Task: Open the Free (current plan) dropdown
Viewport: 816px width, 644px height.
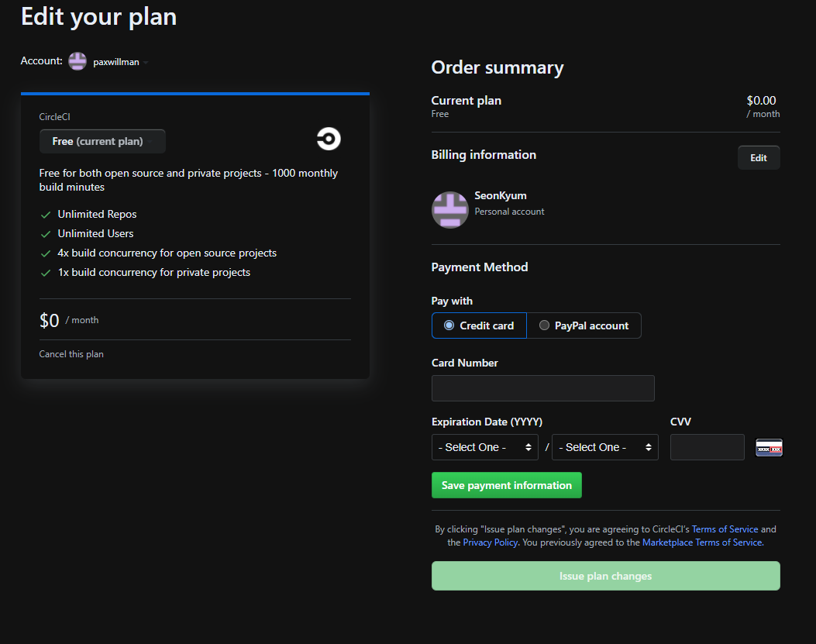Action: (x=102, y=141)
